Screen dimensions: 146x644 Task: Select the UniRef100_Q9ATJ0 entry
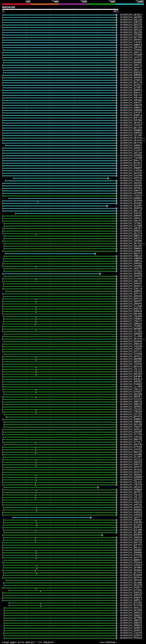pyautogui.click(x=131, y=65)
